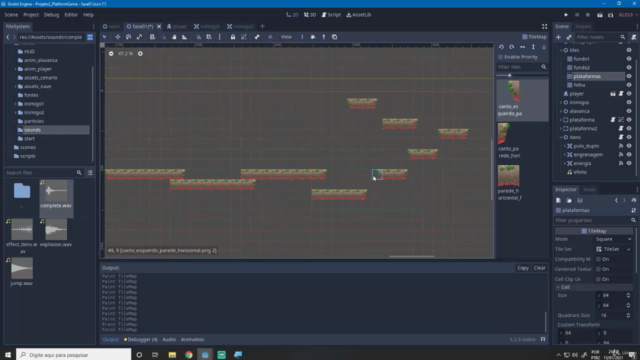Flip tile vertically in TileMap panel
Image resolution: width=640 pixels, height=360 pixels.
click(533, 47)
